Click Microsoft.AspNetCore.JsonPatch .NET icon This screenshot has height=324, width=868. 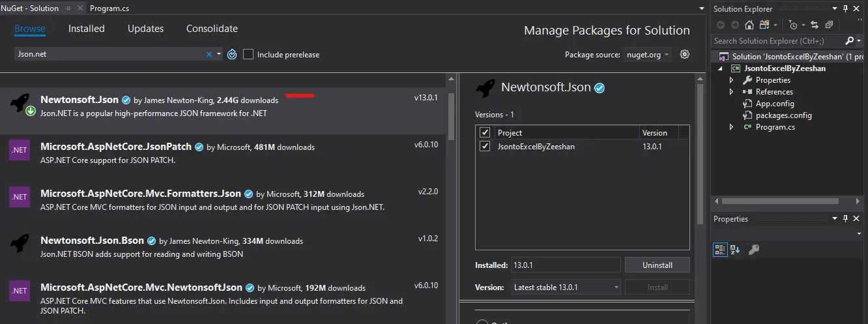19,150
